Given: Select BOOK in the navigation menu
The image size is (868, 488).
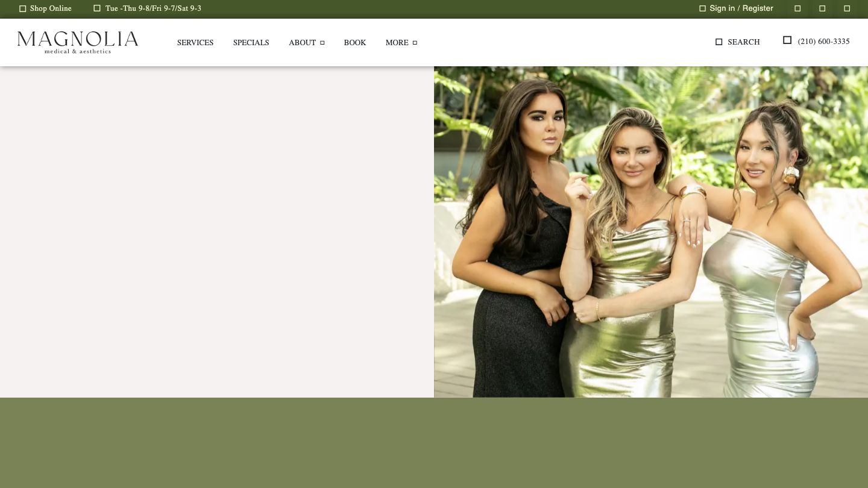Looking at the screenshot, I should click(355, 43).
